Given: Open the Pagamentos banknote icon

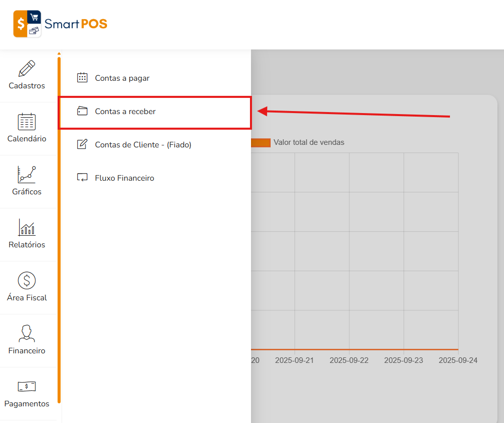Looking at the screenshot, I should (x=27, y=386).
